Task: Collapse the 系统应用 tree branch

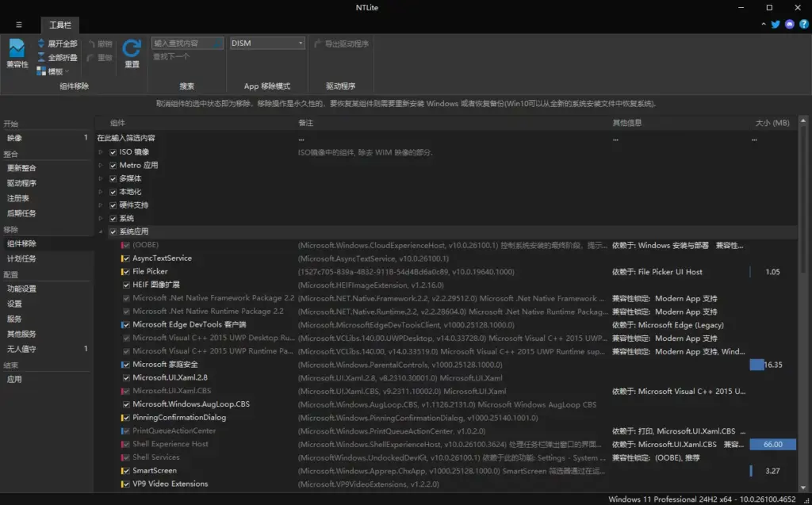Action: tap(100, 231)
